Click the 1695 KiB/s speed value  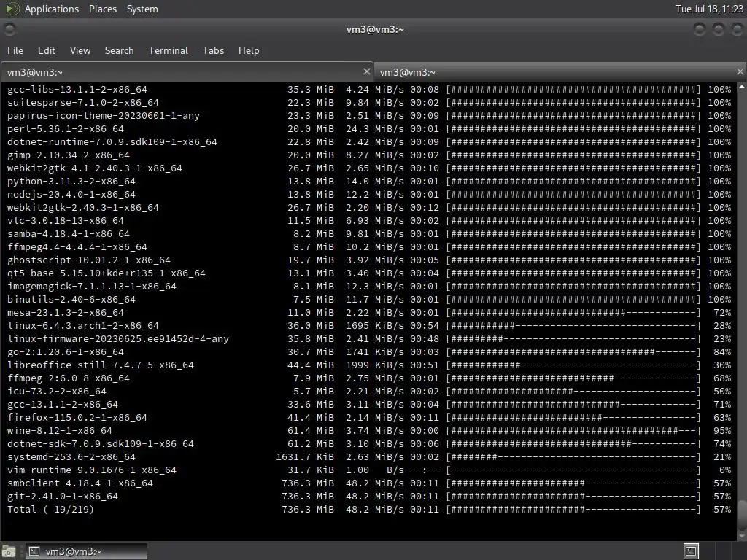point(374,325)
